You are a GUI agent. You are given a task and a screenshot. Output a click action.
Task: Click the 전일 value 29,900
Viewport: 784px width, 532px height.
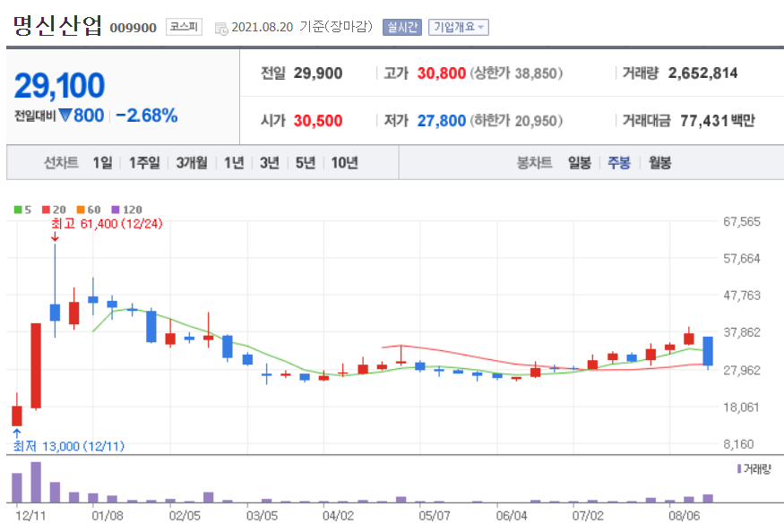click(318, 73)
